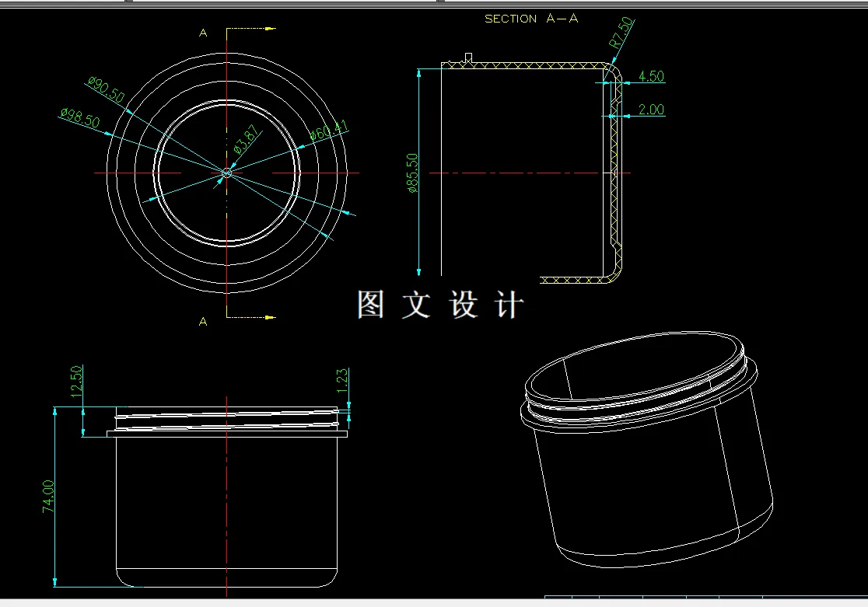Click the R7.50 radius dimension
Viewport: 868px width, 607px height.
[x=621, y=32]
